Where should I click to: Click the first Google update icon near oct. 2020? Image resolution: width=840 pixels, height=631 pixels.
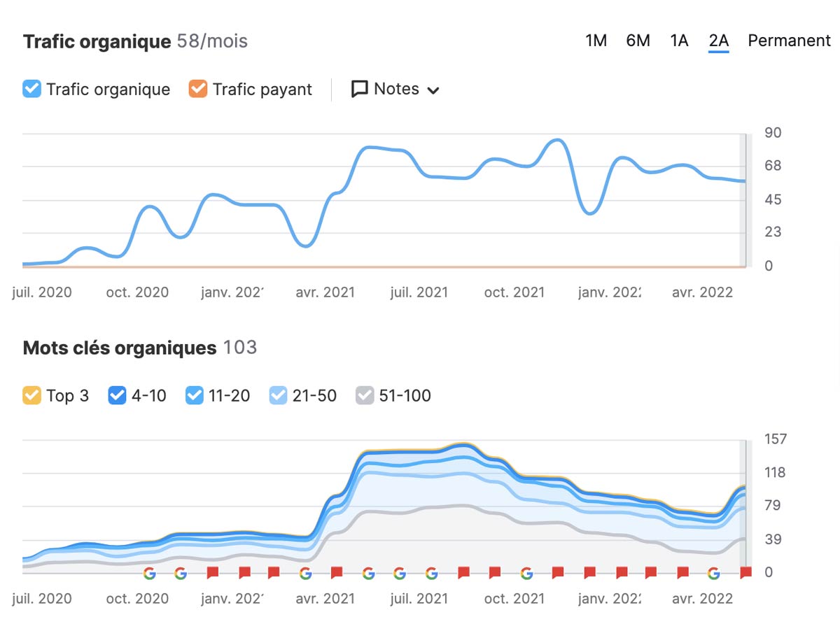tap(149, 574)
